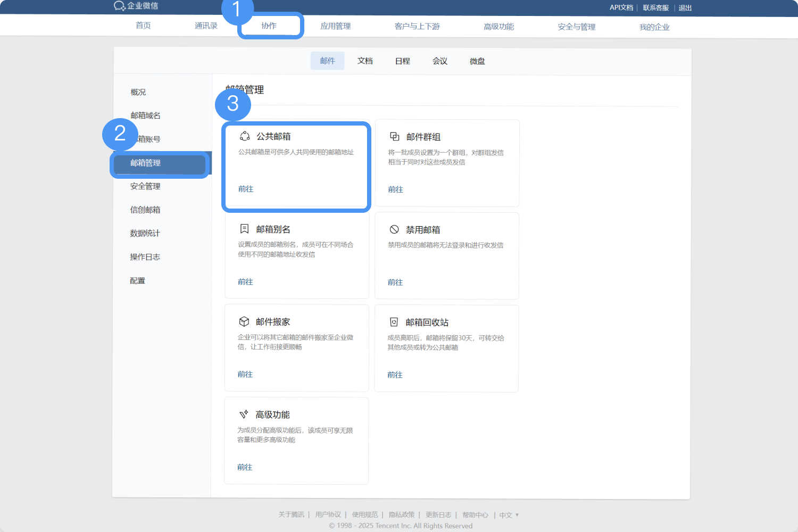This screenshot has height=532, width=798.
Task: Click the 邮件搬家 box icon
Action: point(244,321)
